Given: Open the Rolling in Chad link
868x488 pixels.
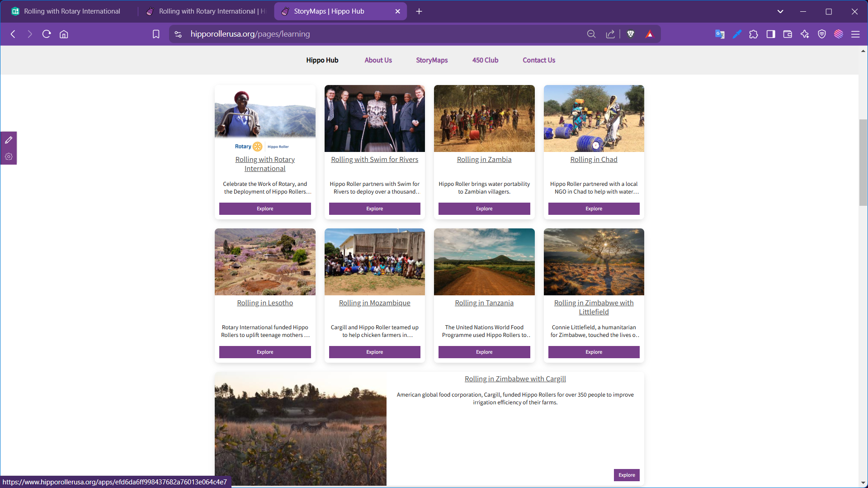Looking at the screenshot, I should [594, 160].
